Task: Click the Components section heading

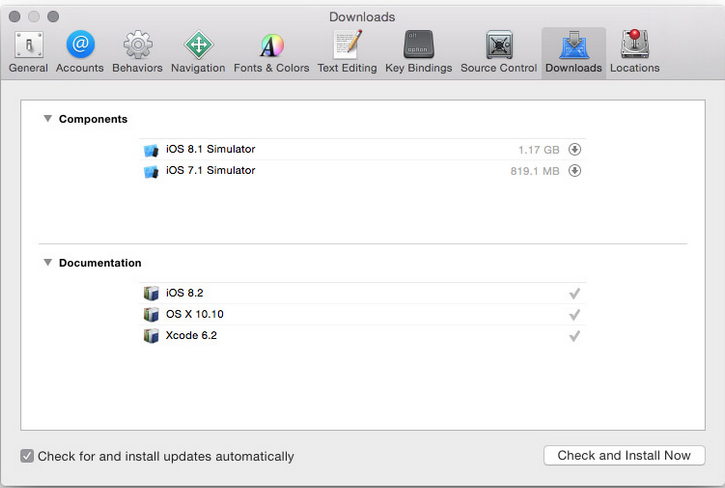Action: [x=93, y=119]
